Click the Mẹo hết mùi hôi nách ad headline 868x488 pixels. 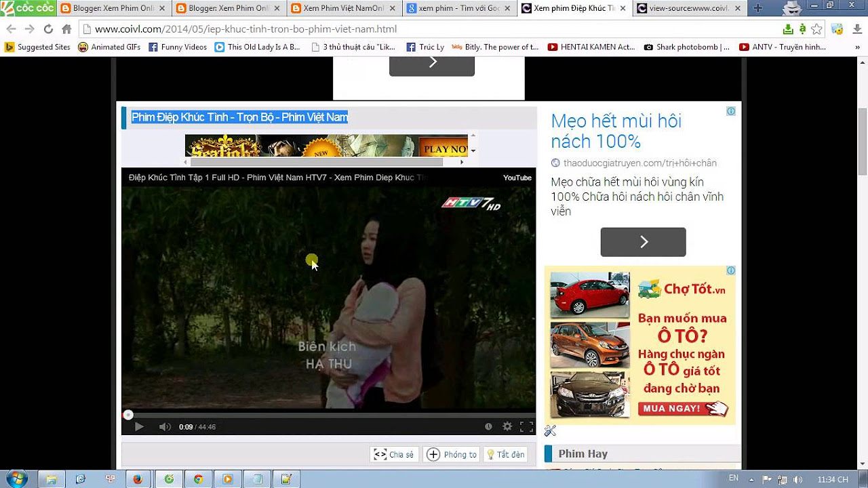(x=616, y=131)
